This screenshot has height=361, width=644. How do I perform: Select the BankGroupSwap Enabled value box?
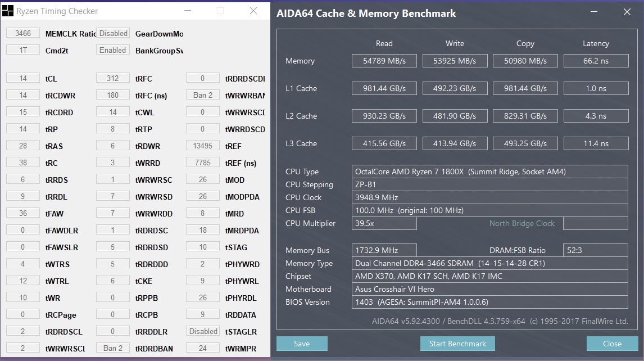click(x=113, y=50)
